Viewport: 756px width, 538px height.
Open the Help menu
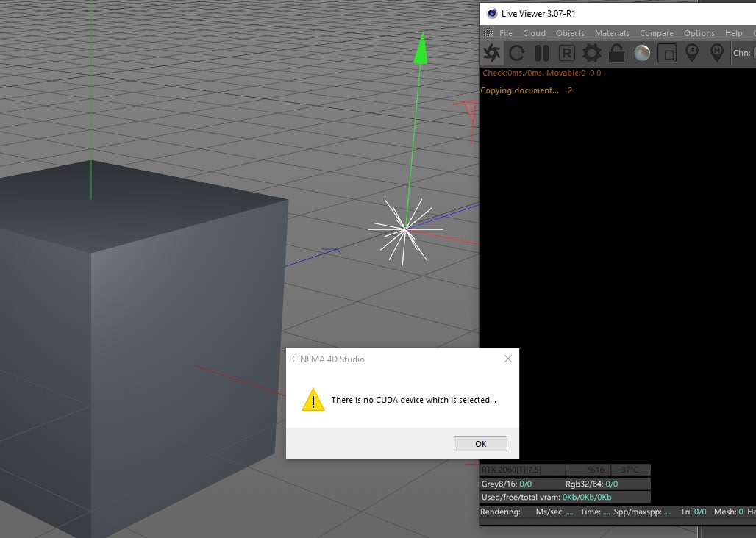point(733,33)
